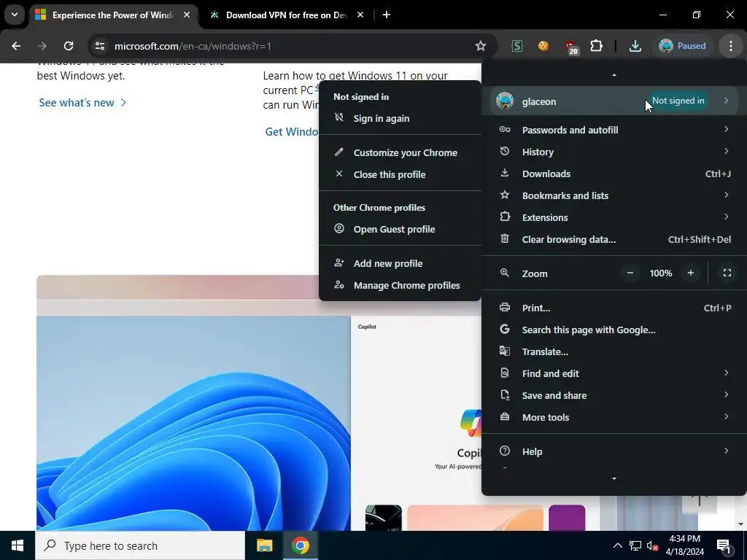The height and width of the screenshot is (560, 747).
Task: Expand More tools submenu
Action: 614,418
